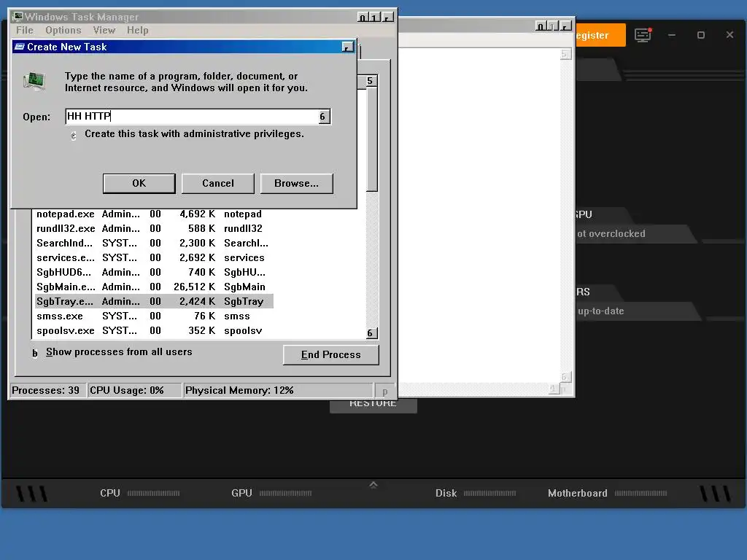Select the SgbHUD6... process row

click(x=155, y=273)
